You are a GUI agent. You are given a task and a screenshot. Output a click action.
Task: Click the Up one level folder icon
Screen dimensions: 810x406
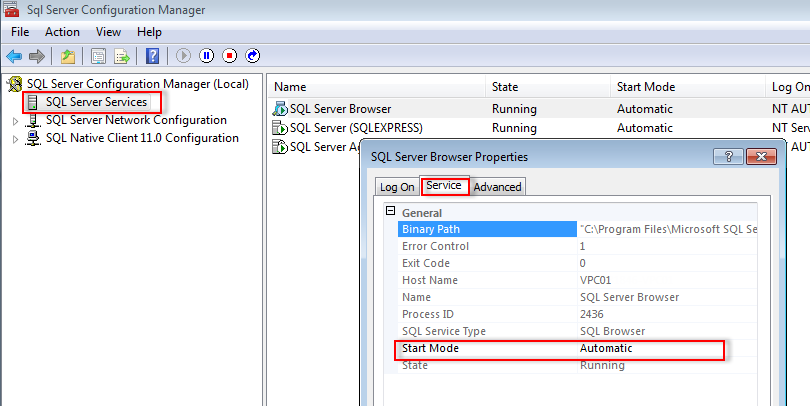click(x=68, y=56)
